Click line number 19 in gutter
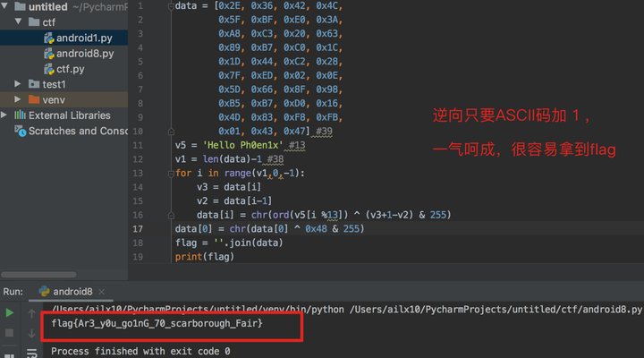 click(x=138, y=257)
